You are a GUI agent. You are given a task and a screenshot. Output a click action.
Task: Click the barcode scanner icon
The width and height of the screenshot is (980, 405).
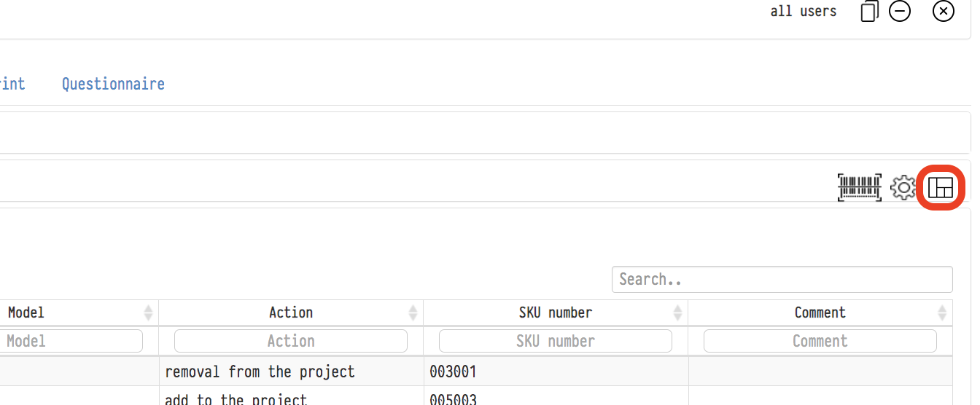[x=859, y=188]
